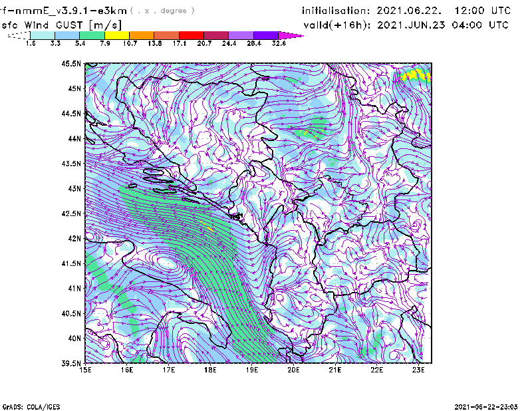Click the '44.5N' latitude label
The width and height of the screenshot is (532, 411).
point(71,113)
